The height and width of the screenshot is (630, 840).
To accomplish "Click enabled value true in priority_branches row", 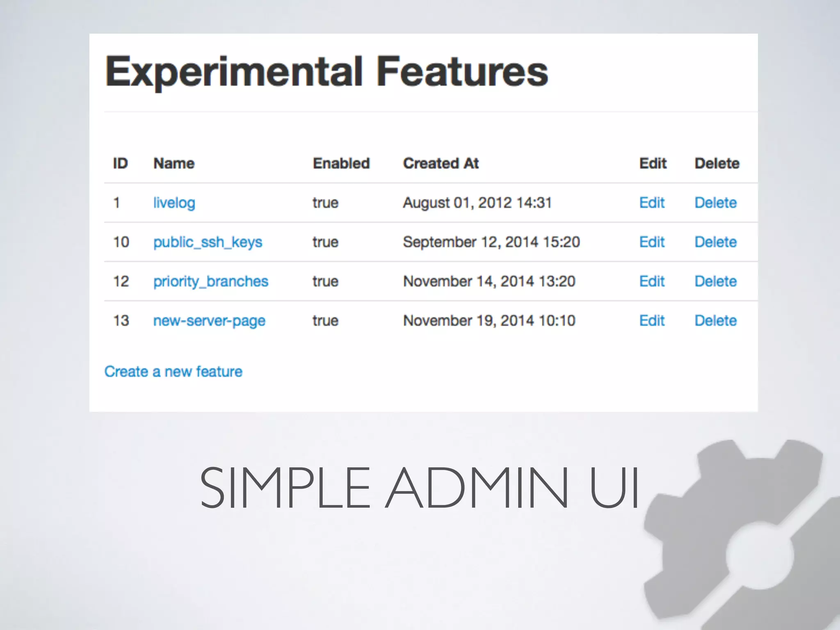I will tap(325, 282).
